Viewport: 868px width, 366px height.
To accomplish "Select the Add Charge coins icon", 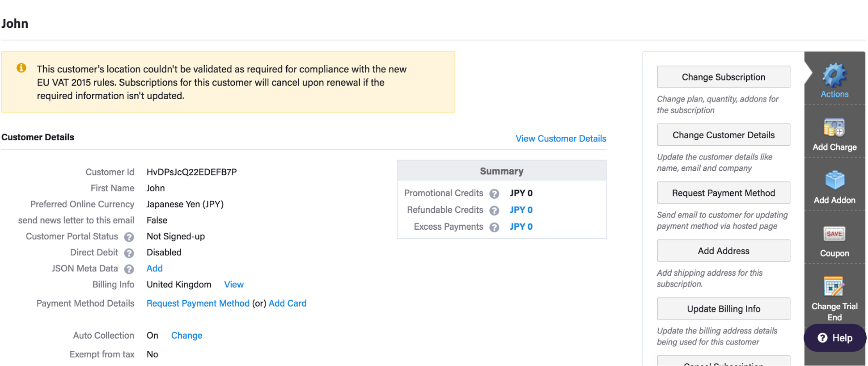I will coord(834,128).
